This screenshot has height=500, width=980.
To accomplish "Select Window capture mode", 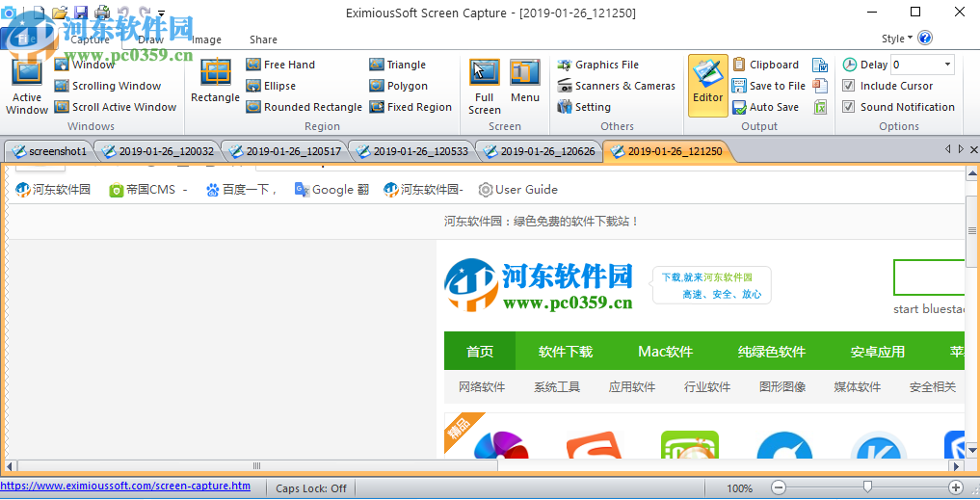I will coord(85,65).
